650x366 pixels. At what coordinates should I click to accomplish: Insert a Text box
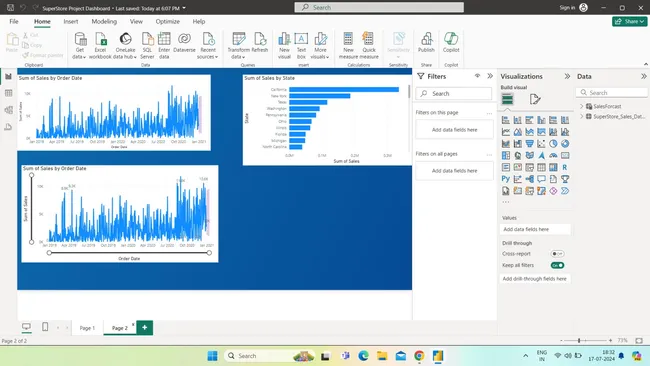click(301, 46)
